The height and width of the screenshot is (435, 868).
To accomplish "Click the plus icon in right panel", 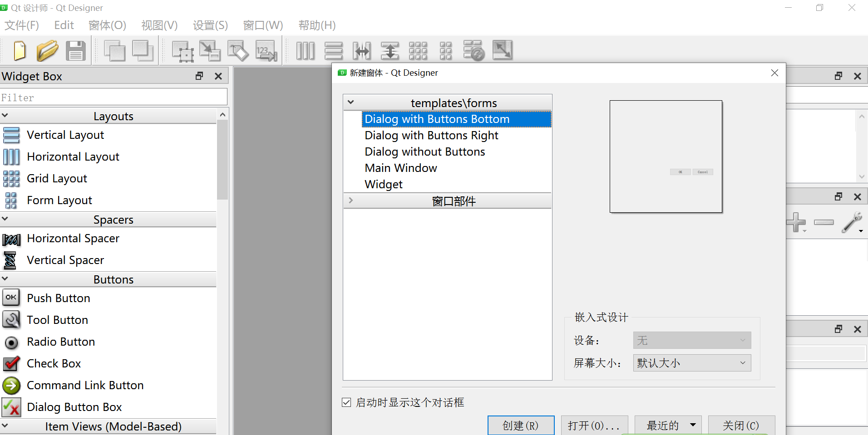I will [x=796, y=222].
